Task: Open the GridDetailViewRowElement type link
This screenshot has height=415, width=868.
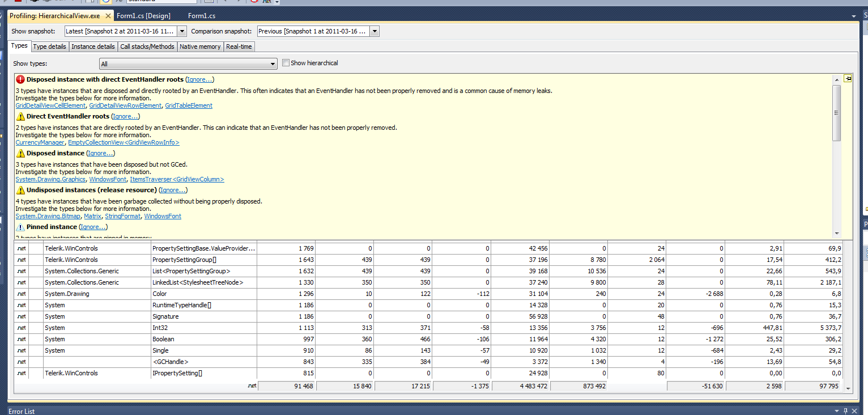Action: pos(125,105)
